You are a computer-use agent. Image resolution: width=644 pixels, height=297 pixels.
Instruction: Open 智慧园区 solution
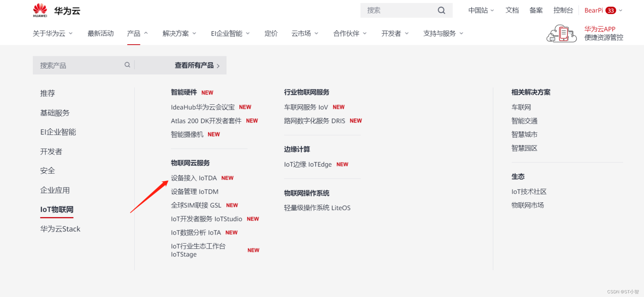(x=525, y=148)
